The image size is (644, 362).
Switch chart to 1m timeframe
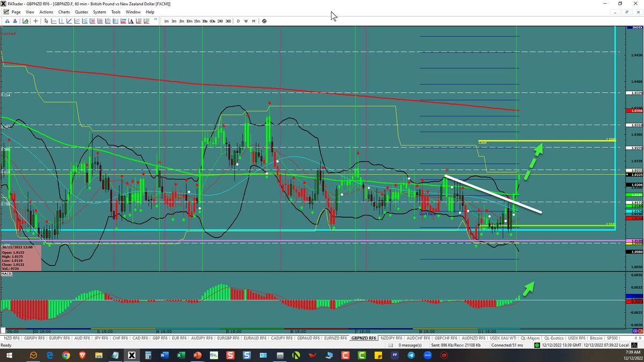pyautogui.click(x=166, y=21)
